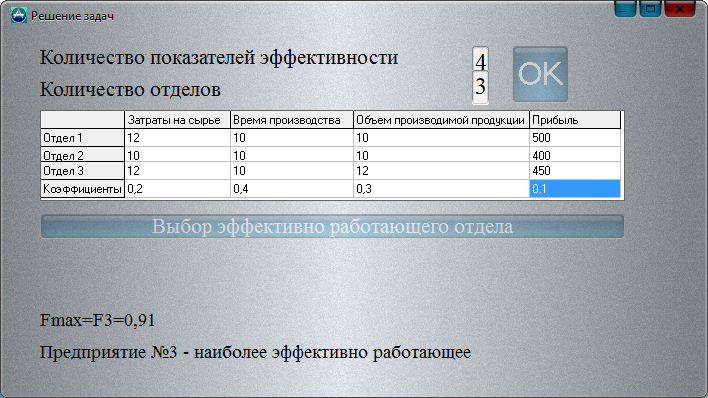Click column header 'Время производства'

click(x=292, y=120)
